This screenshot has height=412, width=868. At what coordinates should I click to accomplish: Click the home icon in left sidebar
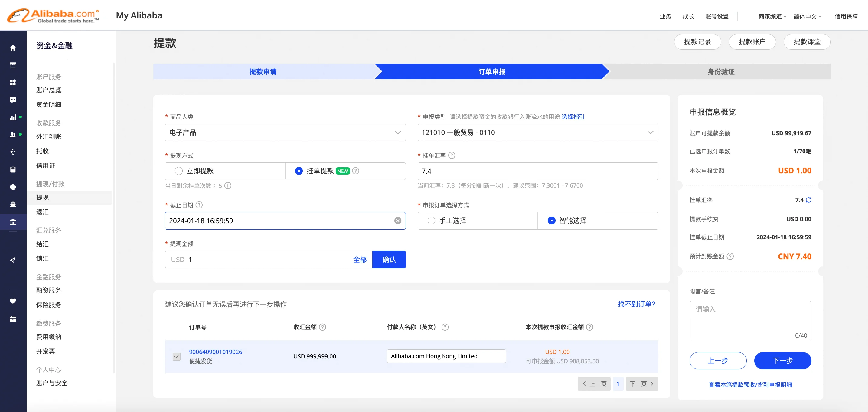[13, 48]
